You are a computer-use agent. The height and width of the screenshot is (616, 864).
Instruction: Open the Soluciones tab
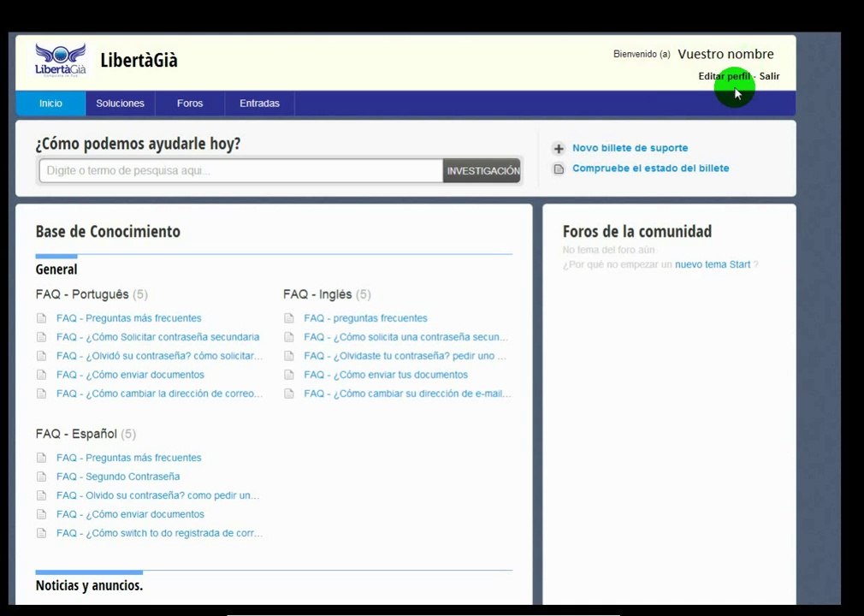click(120, 103)
